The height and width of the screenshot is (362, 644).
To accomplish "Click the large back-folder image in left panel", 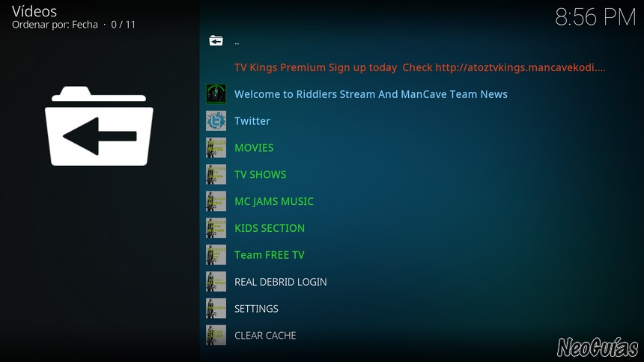I will (x=99, y=126).
